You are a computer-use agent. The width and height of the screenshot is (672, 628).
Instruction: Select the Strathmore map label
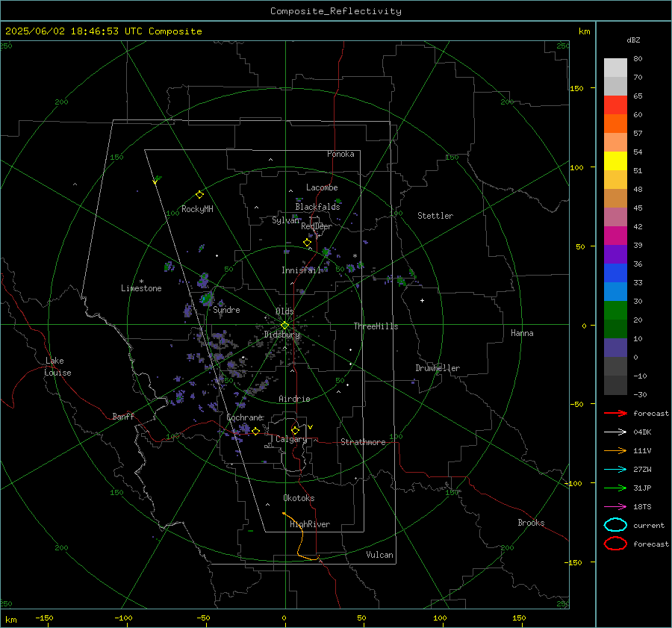click(x=363, y=442)
